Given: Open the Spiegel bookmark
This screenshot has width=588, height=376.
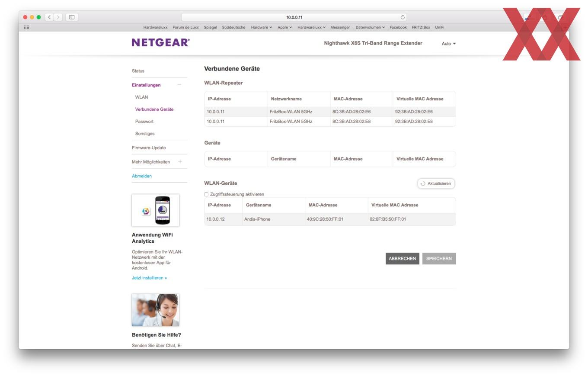Looking at the screenshot, I should coord(211,27).
